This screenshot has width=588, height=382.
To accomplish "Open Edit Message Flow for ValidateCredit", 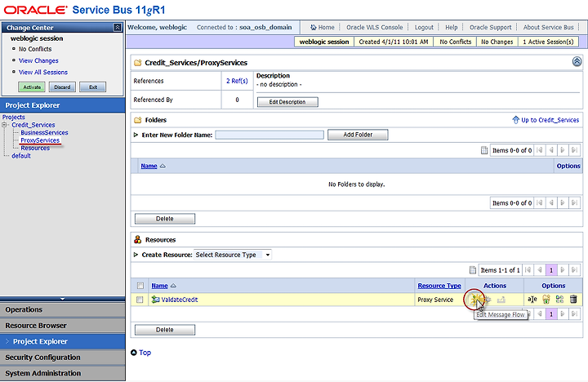I will point(474,300).
